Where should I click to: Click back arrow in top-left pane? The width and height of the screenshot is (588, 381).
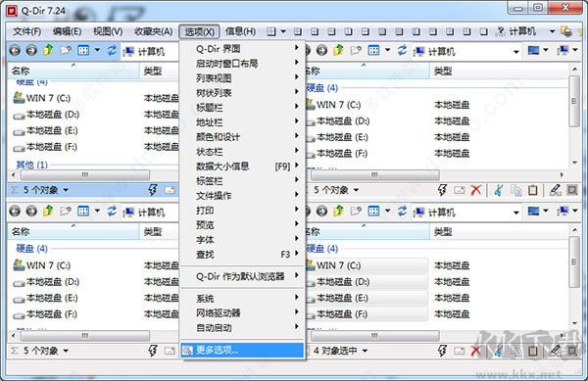pos(15,50)
